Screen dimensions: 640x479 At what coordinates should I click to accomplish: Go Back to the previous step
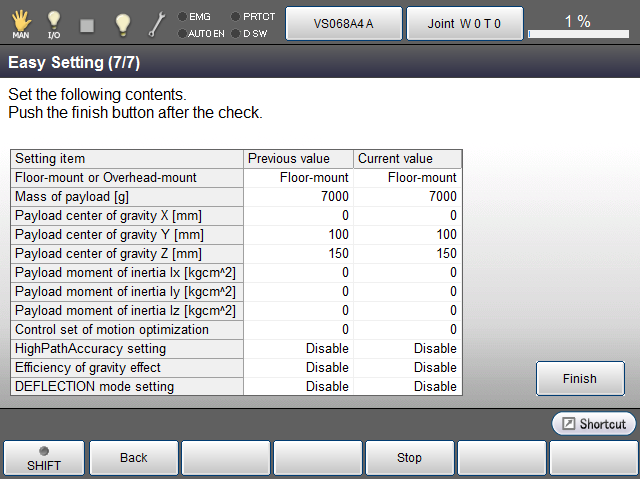pos(134,458)
